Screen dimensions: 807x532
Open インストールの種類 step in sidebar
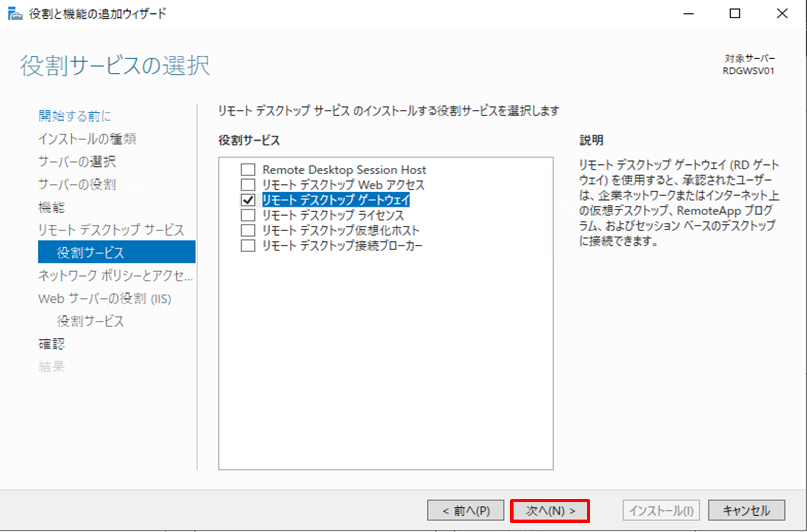pos(87,138)
